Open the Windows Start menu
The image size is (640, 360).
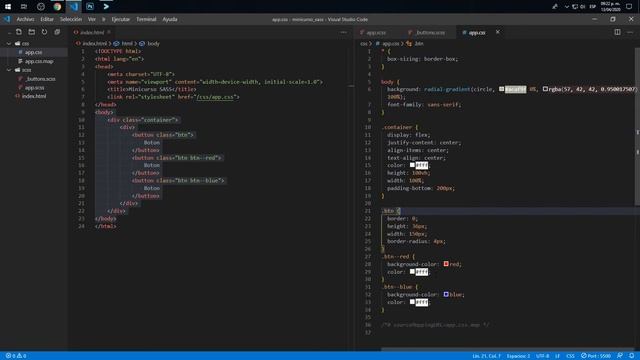pos(8,7)
